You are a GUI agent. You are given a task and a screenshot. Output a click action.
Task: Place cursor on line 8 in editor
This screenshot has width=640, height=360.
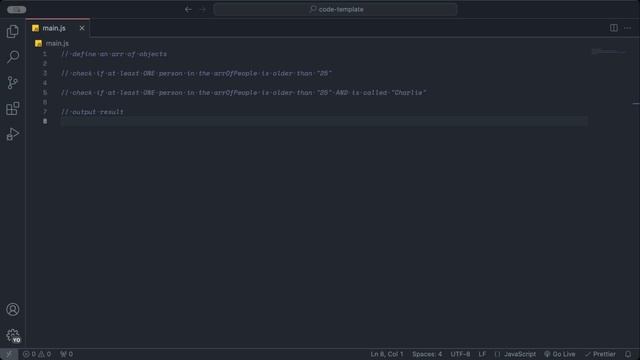(x=324, y=121)
